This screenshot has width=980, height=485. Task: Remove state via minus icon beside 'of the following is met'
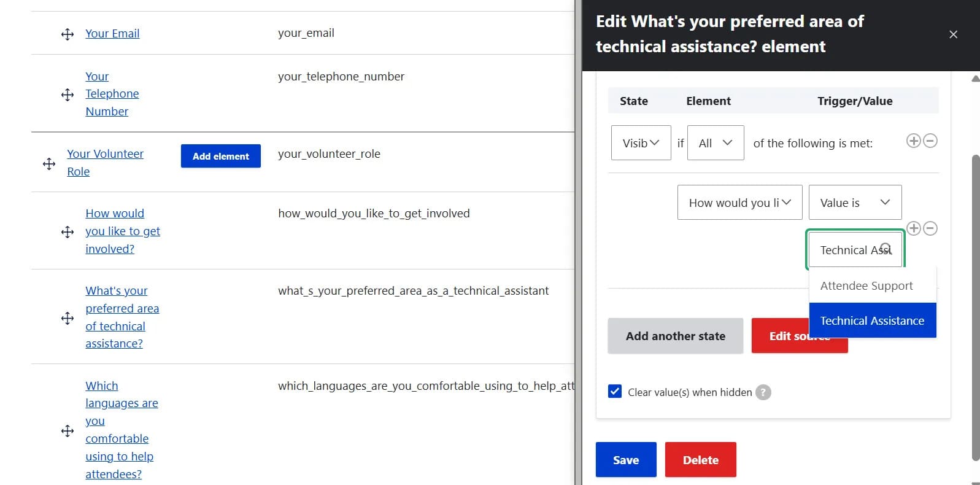click(x=930, y=141)
